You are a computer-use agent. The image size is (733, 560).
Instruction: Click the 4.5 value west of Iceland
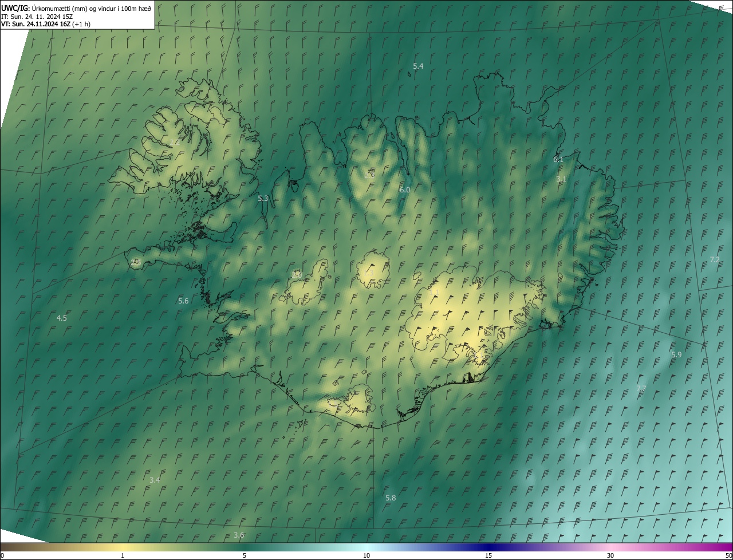tap(61, 318)
